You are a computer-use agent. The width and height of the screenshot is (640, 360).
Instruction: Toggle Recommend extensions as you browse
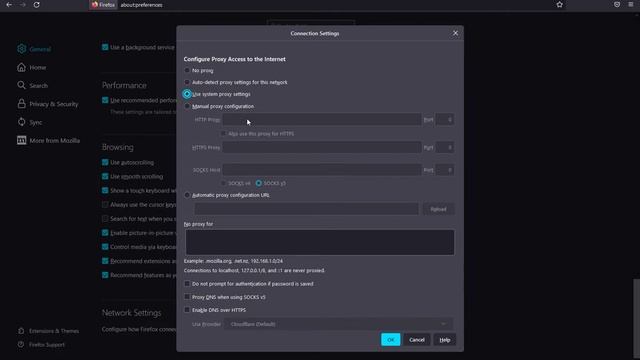pyautogui.click(x=105, y=261)
